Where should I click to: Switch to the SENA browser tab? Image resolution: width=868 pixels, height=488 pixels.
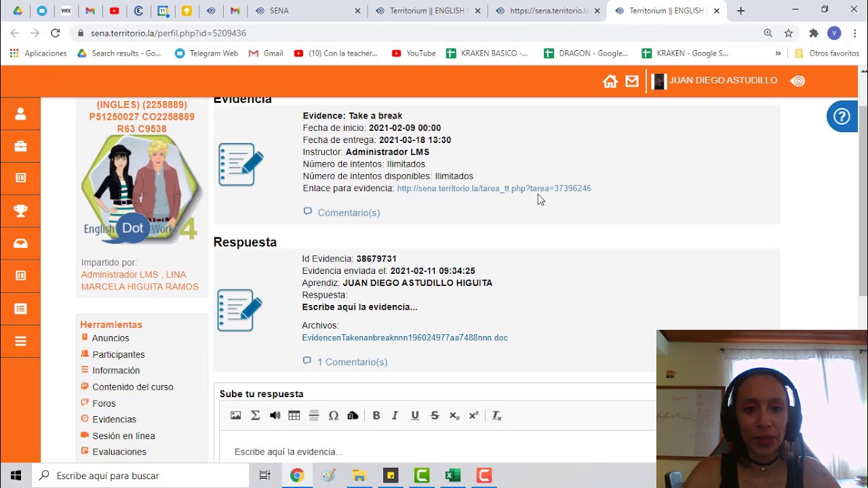tap(308, 11)
